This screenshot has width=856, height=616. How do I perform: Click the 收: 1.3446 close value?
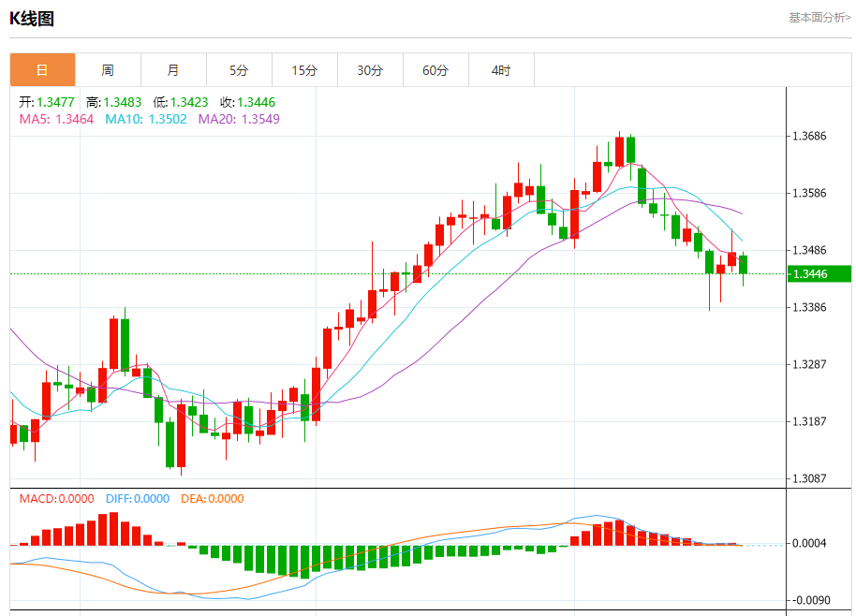click(x=248, y=102)
